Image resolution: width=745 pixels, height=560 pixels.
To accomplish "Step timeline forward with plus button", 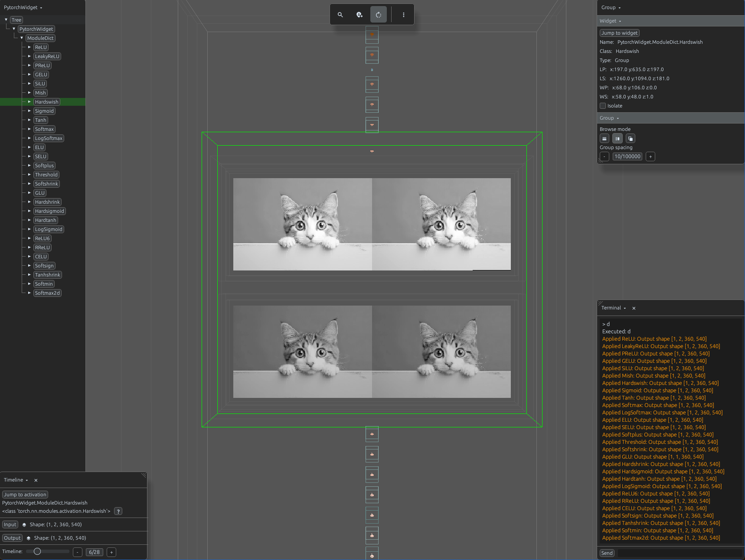I will click(111, 552).
